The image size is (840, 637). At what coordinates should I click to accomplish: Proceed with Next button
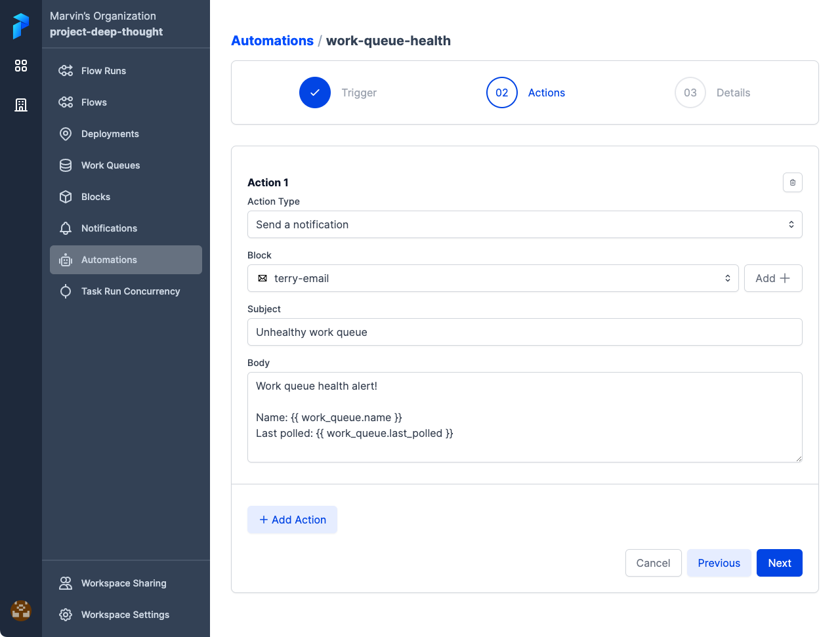(780, 563)
